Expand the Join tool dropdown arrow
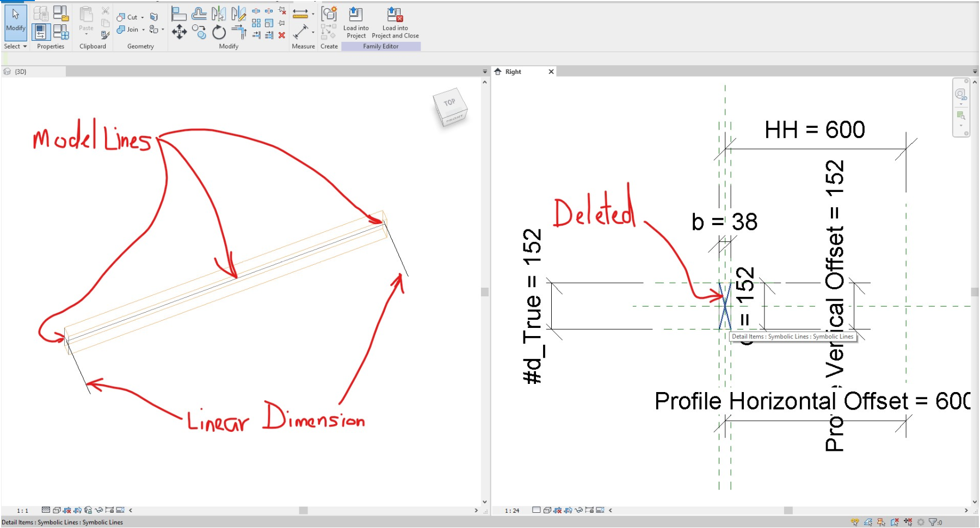The image size is (980, 528). 143,30
